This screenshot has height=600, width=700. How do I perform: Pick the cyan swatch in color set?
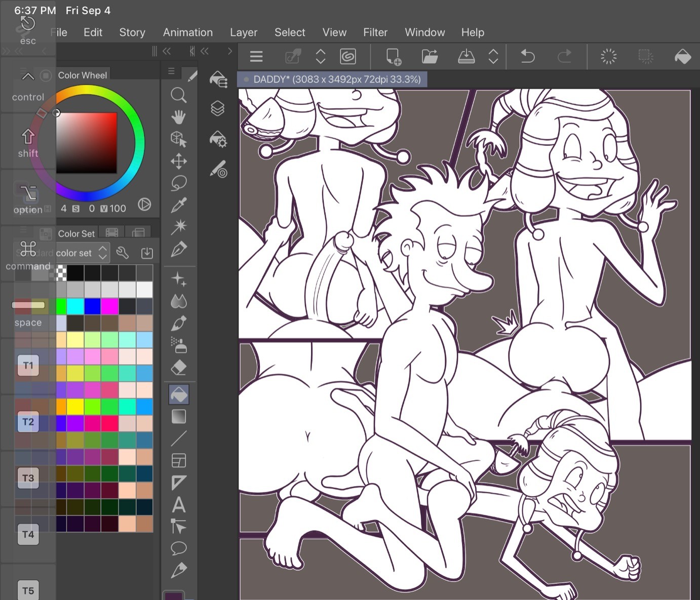(x=75, y=306)
